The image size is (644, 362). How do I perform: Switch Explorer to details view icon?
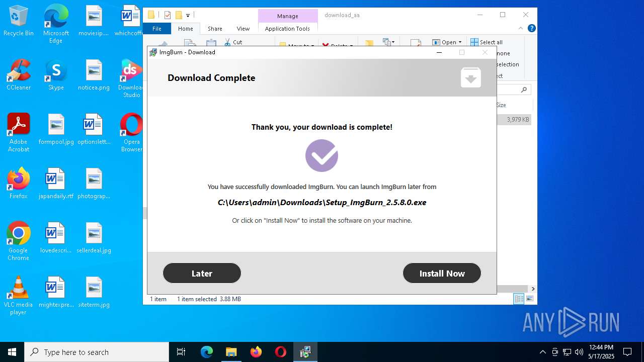pos(519,299)
